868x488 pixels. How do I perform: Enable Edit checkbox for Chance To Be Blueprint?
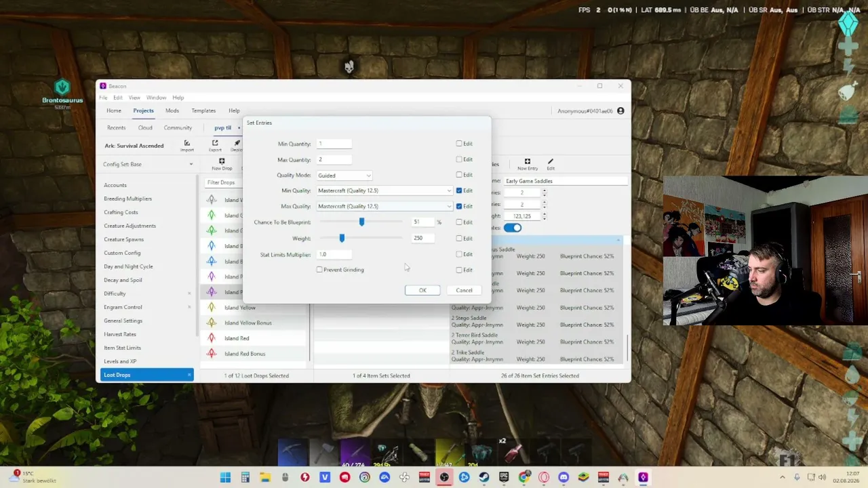point(459,222)
